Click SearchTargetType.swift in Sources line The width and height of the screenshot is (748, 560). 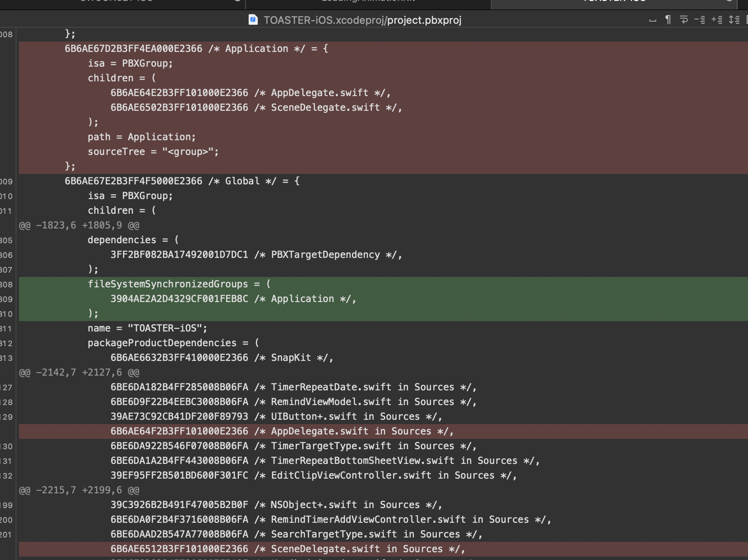click(x=384, y=534)
